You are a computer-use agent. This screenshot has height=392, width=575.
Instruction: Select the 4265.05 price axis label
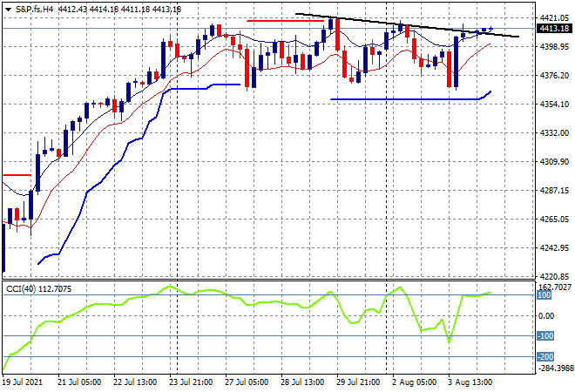point(554,219)
